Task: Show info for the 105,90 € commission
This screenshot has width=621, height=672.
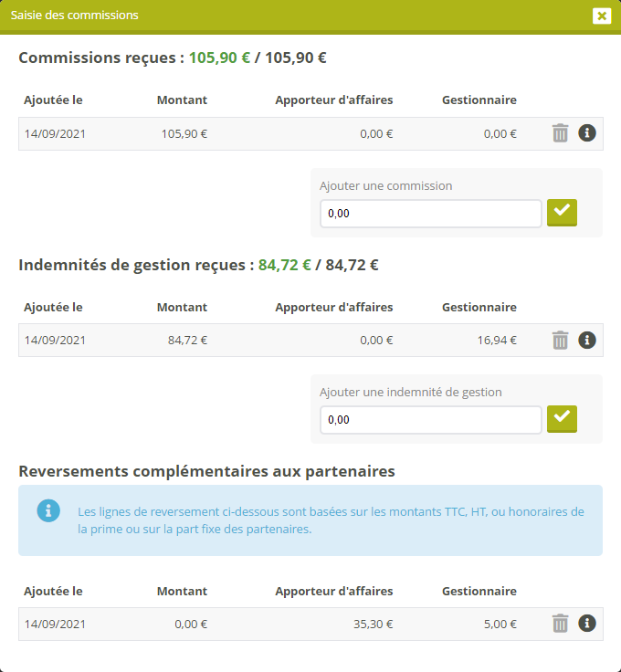Action: click(x=587, y=133)
